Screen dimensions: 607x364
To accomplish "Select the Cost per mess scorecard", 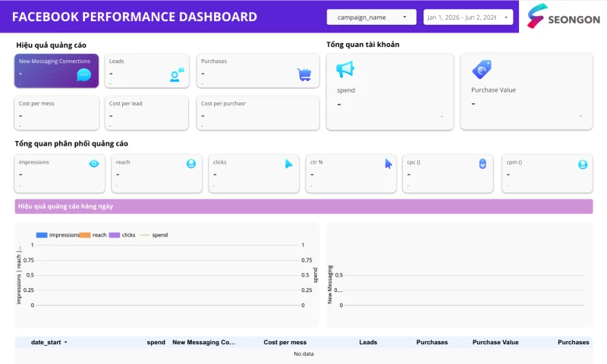I will [x=56, y=113].
